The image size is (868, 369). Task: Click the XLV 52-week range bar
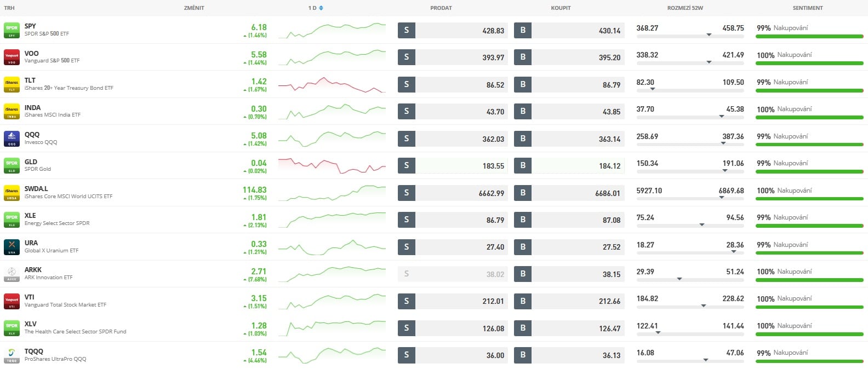click(x=690, y=334)
